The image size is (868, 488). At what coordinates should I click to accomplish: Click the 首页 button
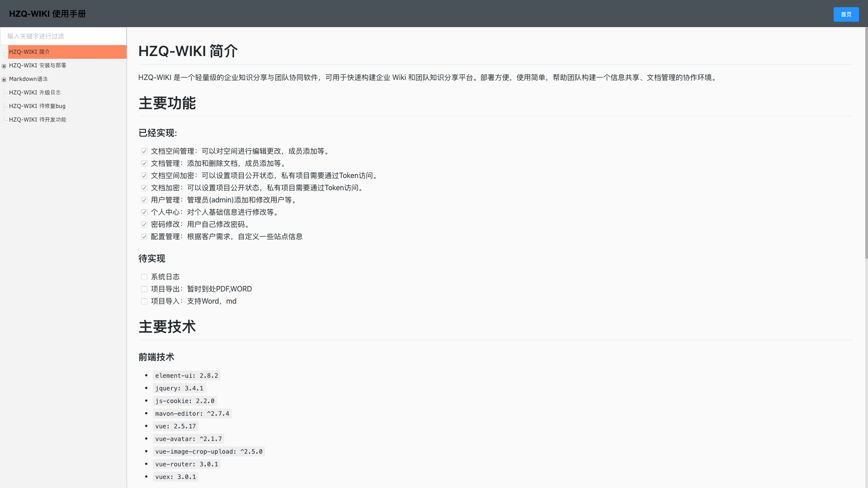(x=846, y=14)
